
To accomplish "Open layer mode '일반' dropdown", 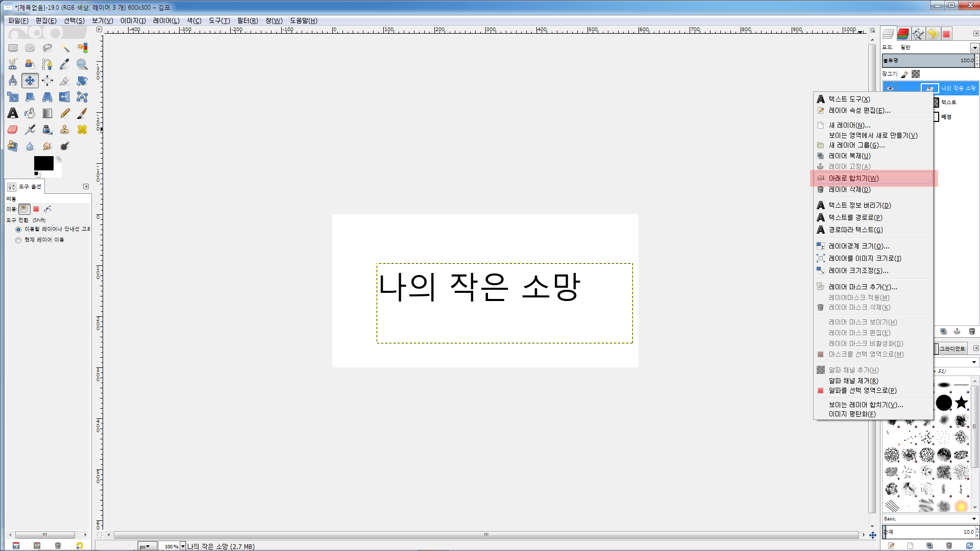I will (x=975, y=47).
